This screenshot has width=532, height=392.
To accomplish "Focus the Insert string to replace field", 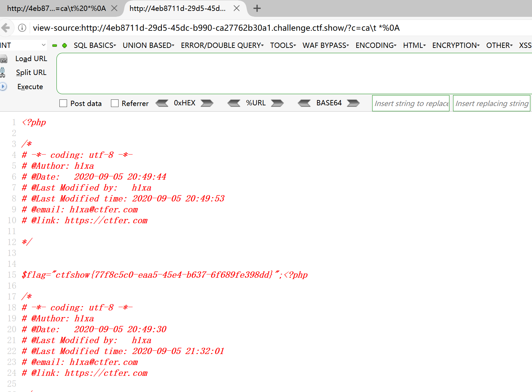I will point(411,103).
